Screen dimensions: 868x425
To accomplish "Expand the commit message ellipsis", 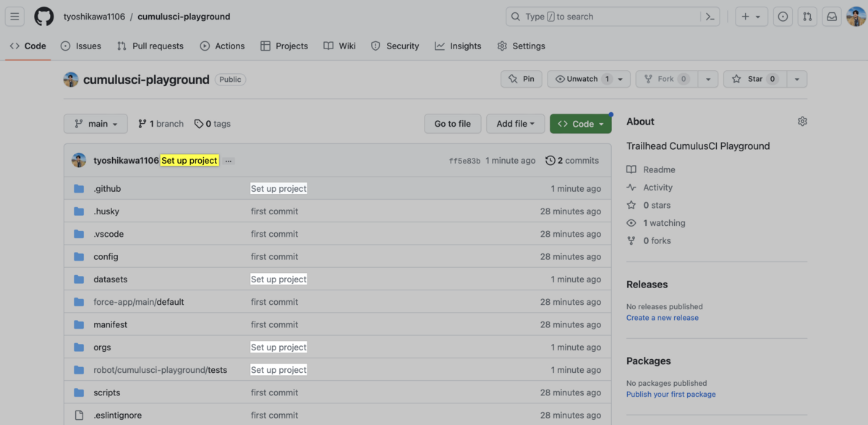I will click(229, 161).
